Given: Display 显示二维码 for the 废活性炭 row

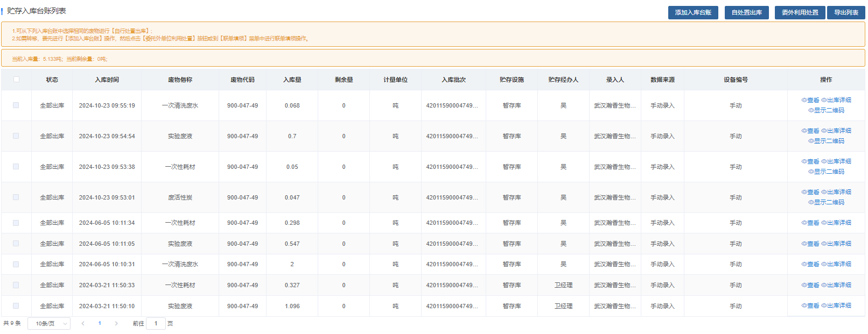Looking at the screenshot, I should point(826,202).
